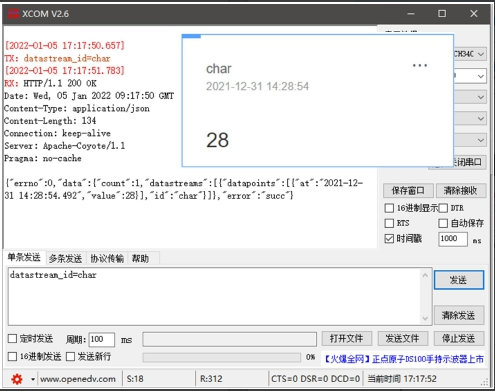Open the three-dot menu on char card

coord(420,65)
